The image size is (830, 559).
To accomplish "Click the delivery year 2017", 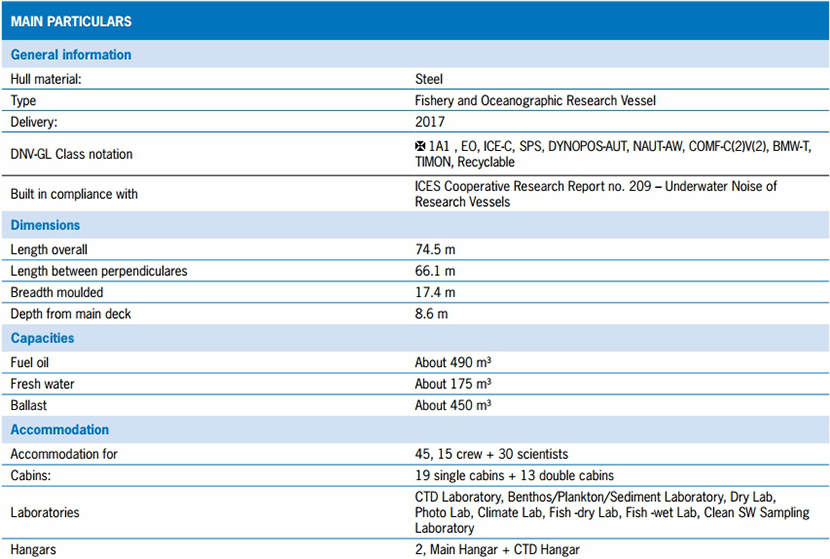I will (x=429, y=123).
